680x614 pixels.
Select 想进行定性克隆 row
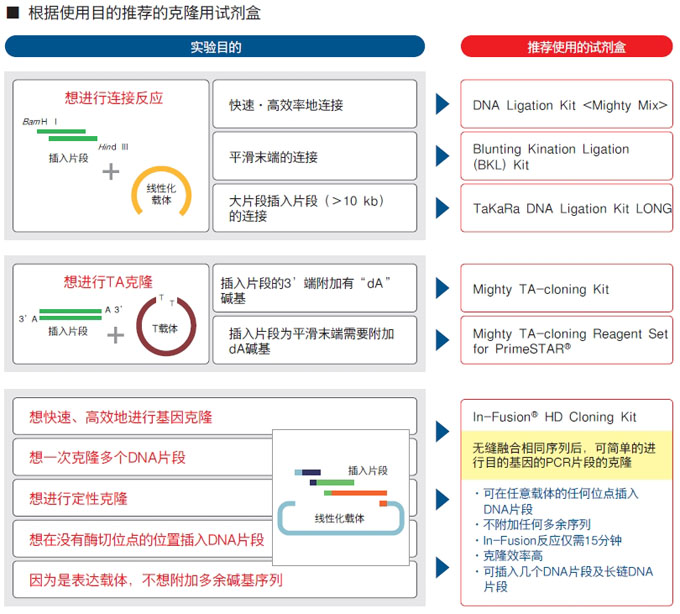click(140, 498)
